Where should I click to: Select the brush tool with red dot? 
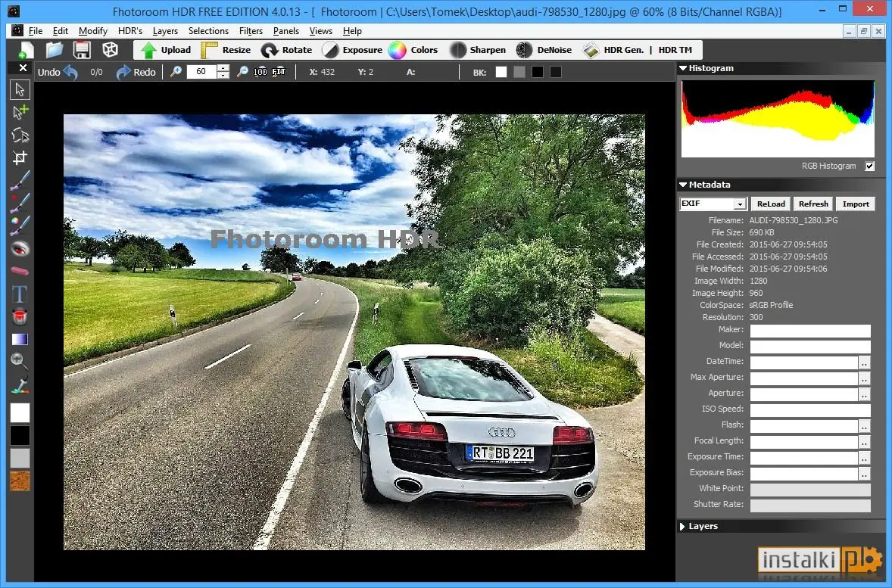(20, 203)
